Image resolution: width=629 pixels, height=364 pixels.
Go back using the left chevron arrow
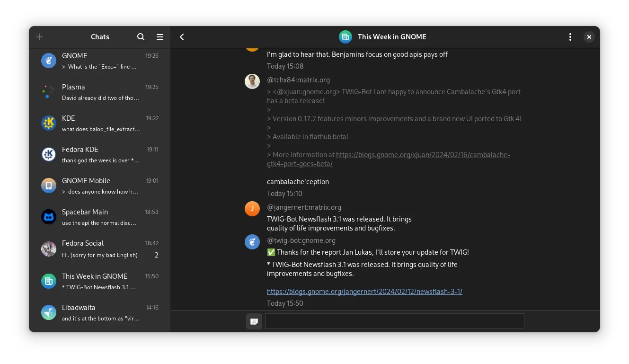click(182, 37)
